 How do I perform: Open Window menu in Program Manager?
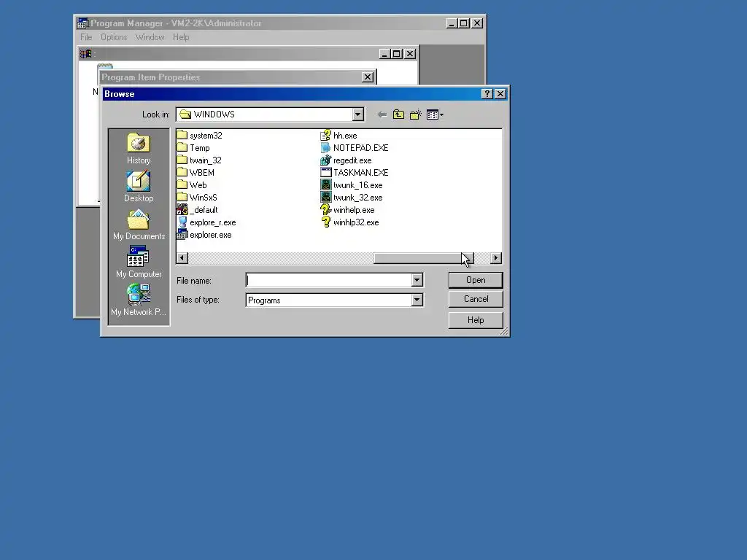[x=150, y=37]
